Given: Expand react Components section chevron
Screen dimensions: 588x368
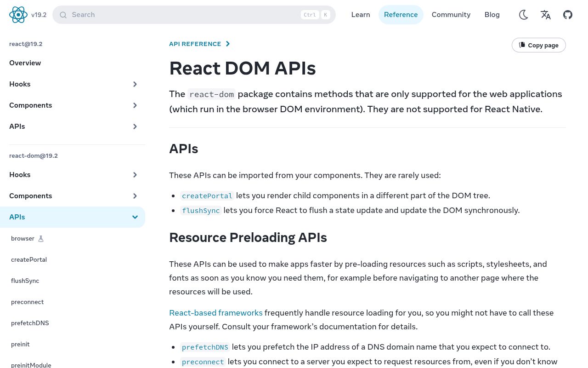Looking at the screenshot, I should coord(135,105).
